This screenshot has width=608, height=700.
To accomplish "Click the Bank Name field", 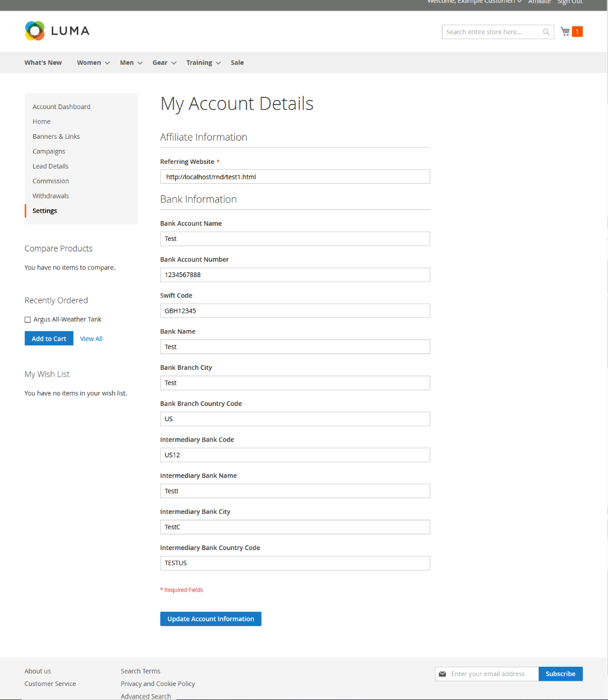I will pyautogui.click(x=295, y=347).
